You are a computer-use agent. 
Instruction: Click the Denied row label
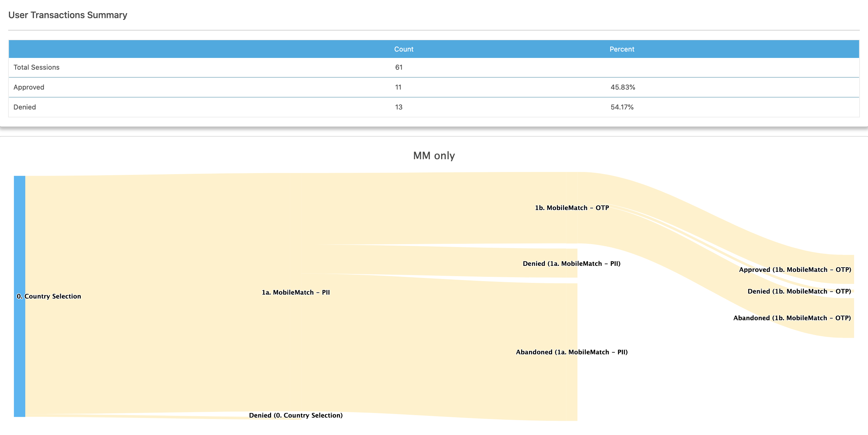point(25,107)
